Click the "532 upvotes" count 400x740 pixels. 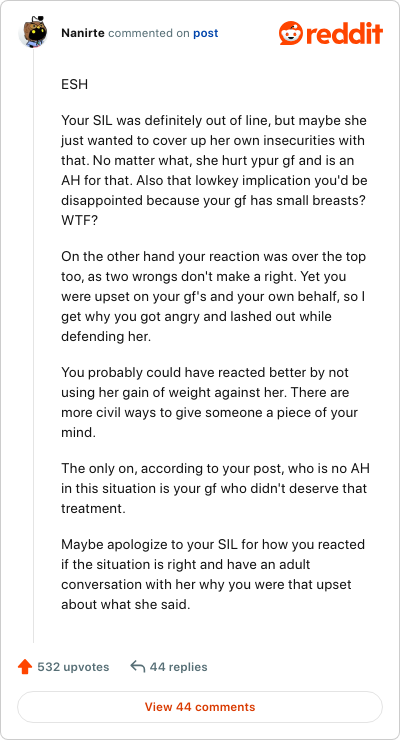(x=73, y=667)
